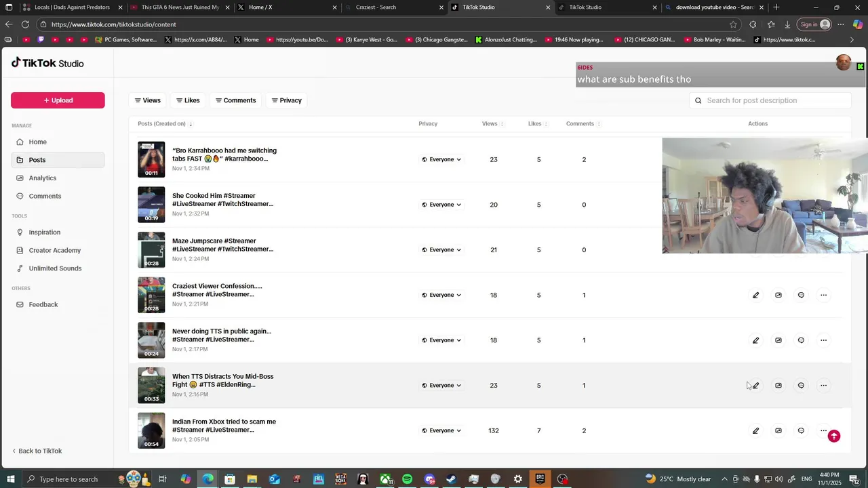Open Bro Karrahbooo post title

click(x=224, y=155)
